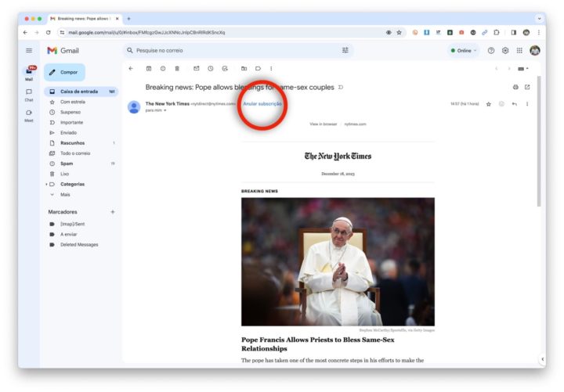564x392 pixels.
Task: Open the email in a new window
Action: (x=527, y=87)
